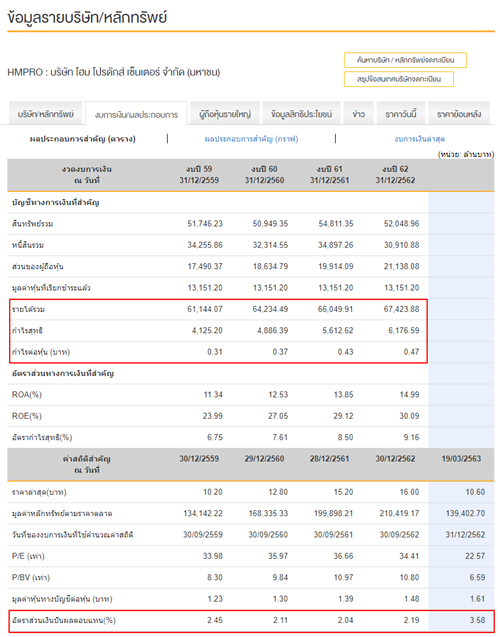500x637 pixels.
Task: Click P/E value 22.57
Action: (475, 556)
